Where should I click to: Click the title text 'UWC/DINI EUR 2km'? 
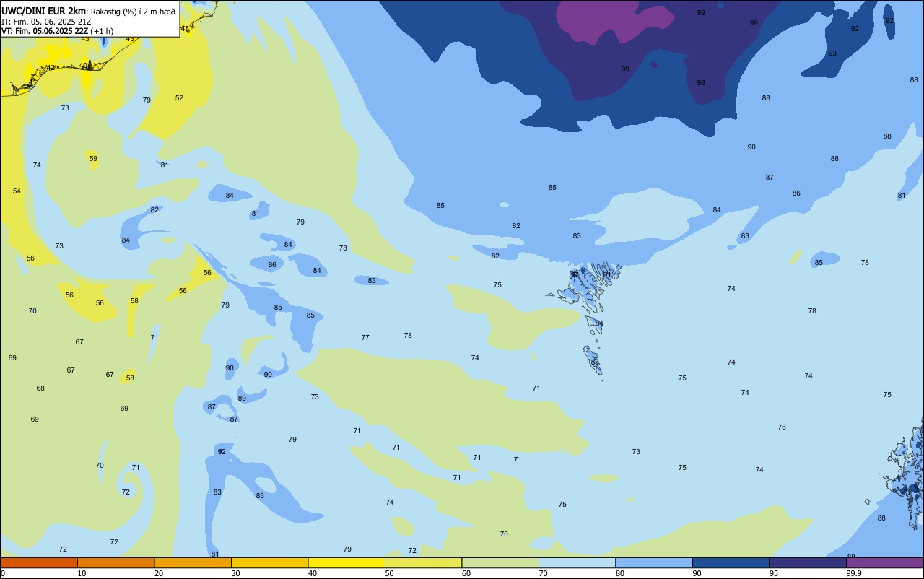[x=44, y=11]
